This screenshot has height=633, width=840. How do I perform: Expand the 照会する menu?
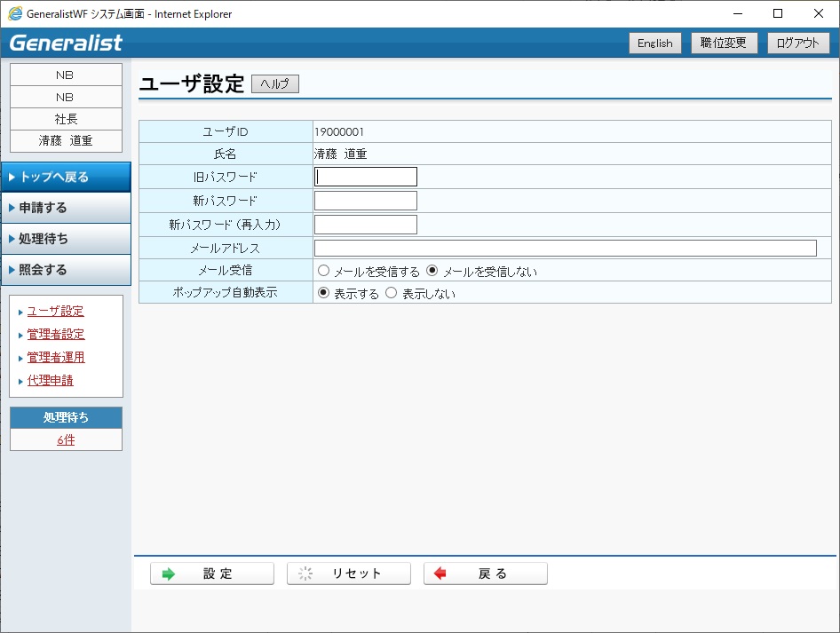(x=66, y=270)
